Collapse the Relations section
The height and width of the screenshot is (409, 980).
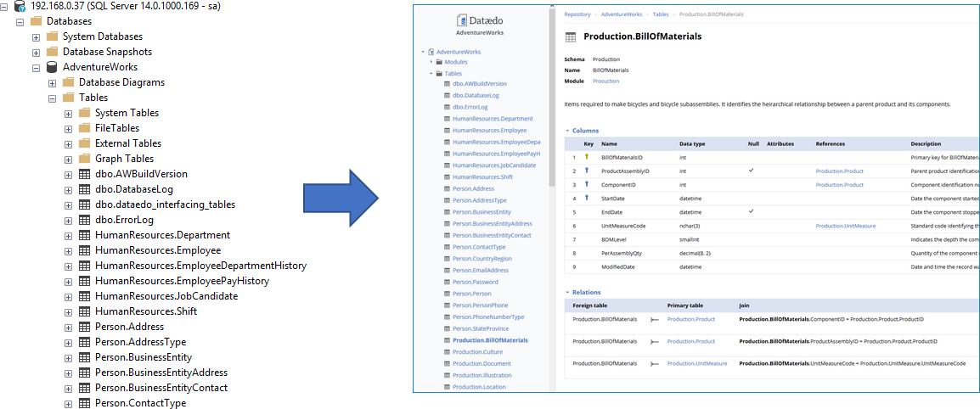point(567,292)
